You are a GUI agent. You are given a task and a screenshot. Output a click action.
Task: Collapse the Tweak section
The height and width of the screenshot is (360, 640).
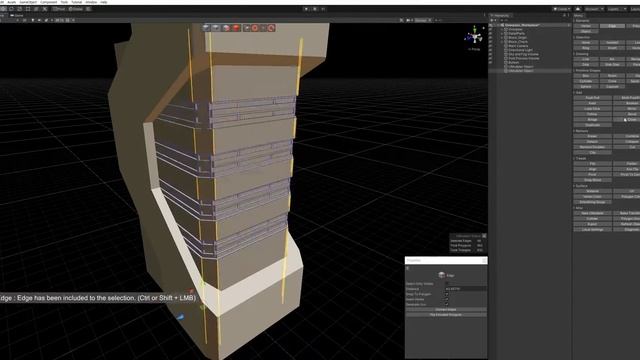coord(575,158)
